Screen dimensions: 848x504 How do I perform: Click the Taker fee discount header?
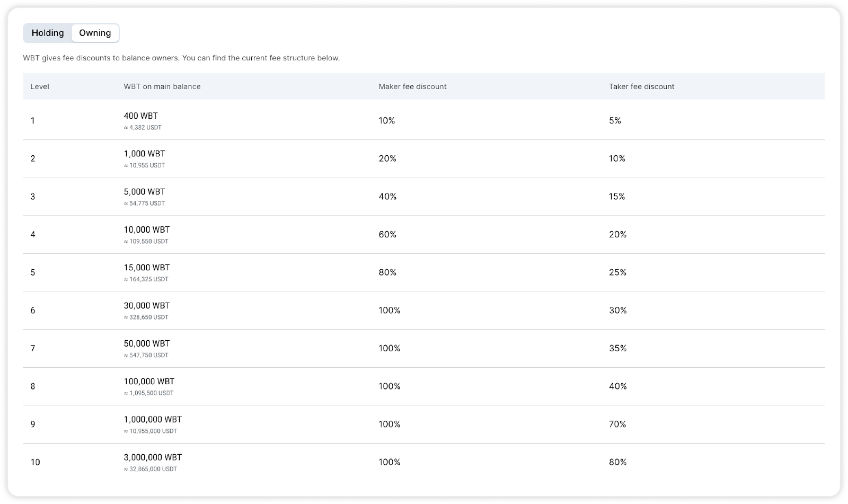(641, 86)
